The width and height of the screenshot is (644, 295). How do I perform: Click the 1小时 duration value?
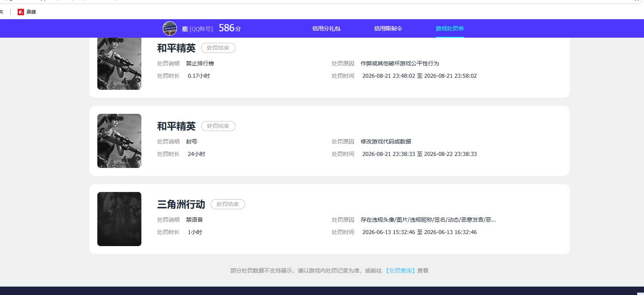coord(195,232)
